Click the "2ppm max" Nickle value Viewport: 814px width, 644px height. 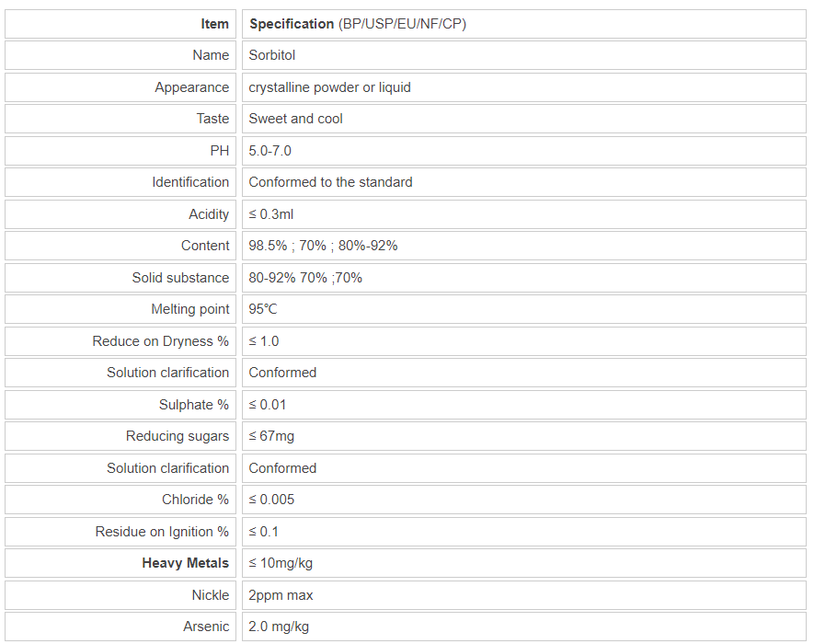pyautogui.click(x=281, y=595)
